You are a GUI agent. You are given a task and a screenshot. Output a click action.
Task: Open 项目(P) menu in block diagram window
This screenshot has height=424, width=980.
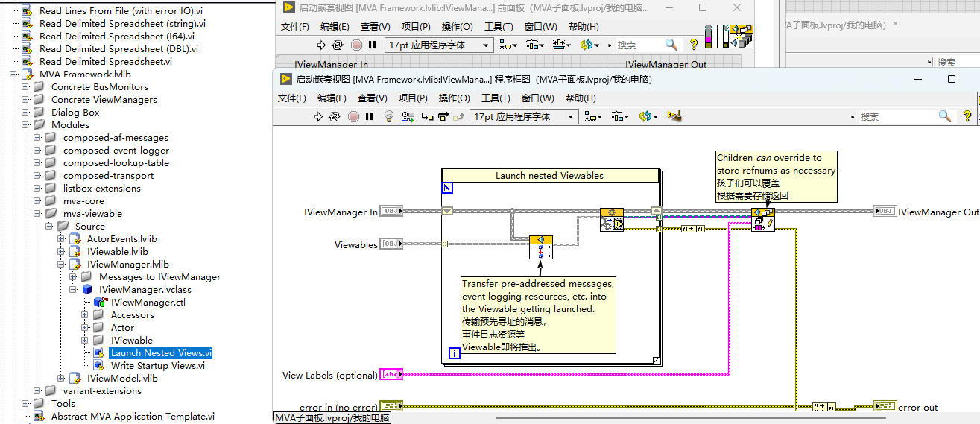[413, 98]
